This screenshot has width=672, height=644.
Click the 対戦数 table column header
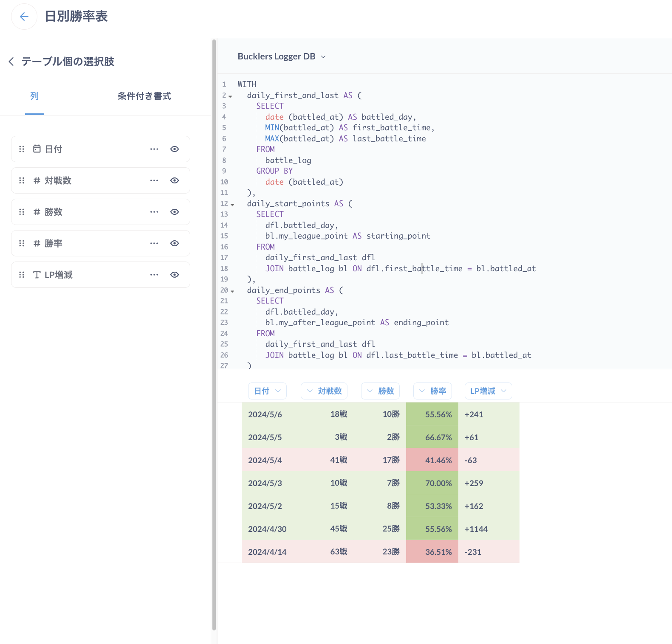coord(324,391)
